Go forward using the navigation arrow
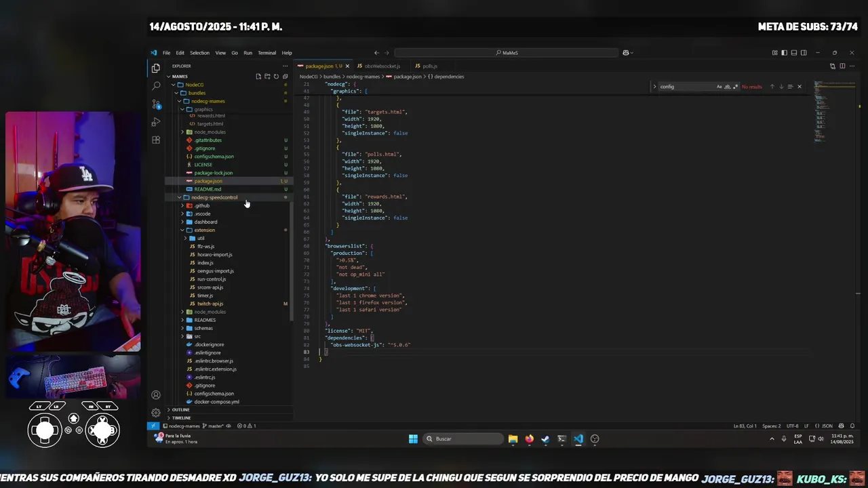Viewport: 868px width, 488px height. click(x=387, y=53)
